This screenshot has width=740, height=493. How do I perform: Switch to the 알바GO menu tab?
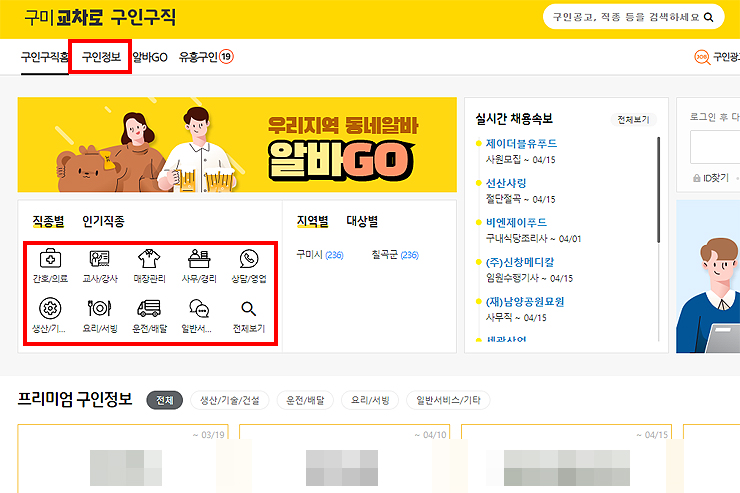coord(150,57)
